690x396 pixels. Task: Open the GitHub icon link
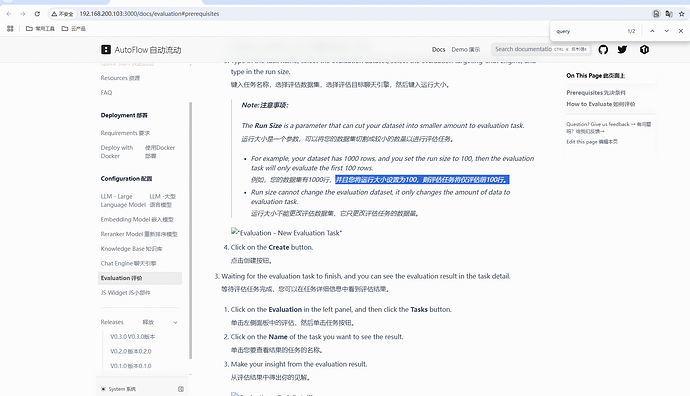(x=603, y=49)
